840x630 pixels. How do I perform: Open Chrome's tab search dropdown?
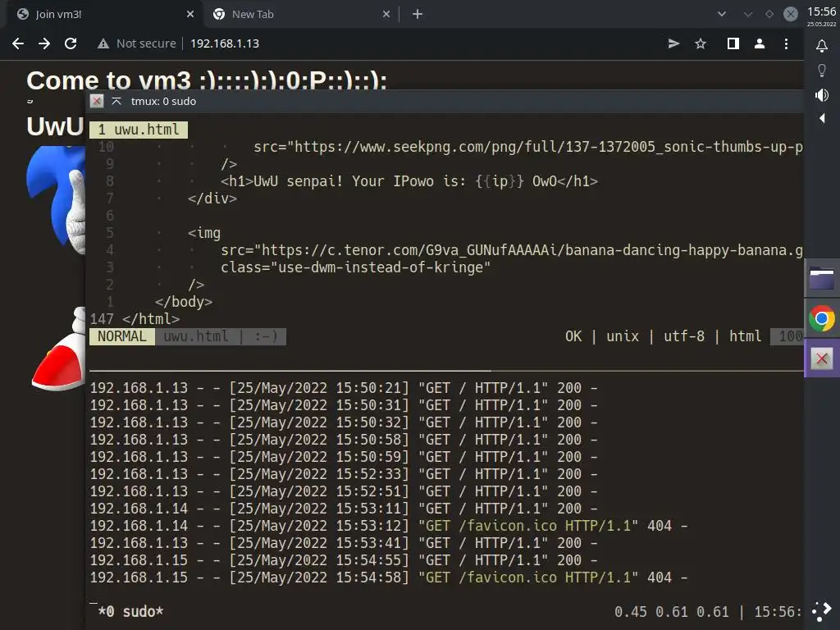(722, 14)
